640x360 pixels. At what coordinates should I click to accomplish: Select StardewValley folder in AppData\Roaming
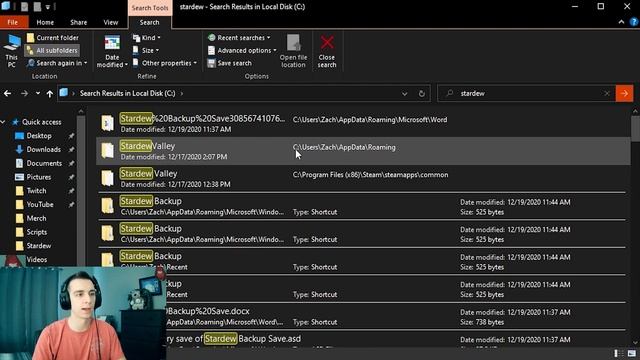(x=363, y=151)
